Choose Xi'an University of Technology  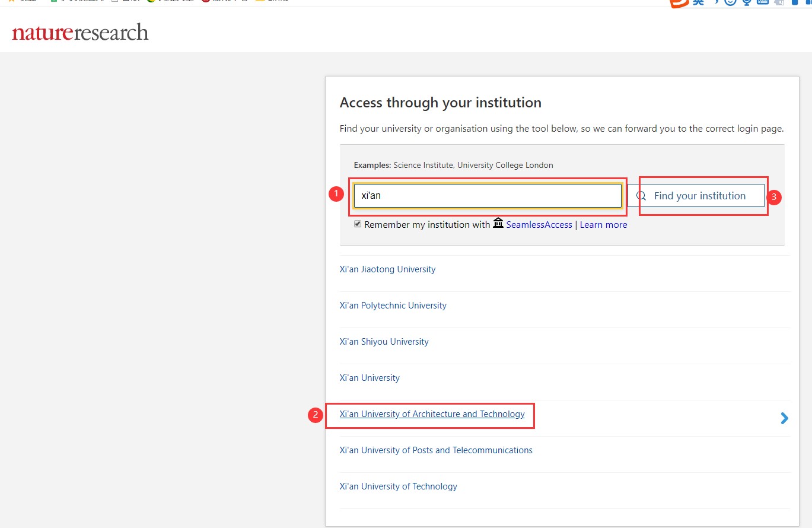click(x=398, y=486)
